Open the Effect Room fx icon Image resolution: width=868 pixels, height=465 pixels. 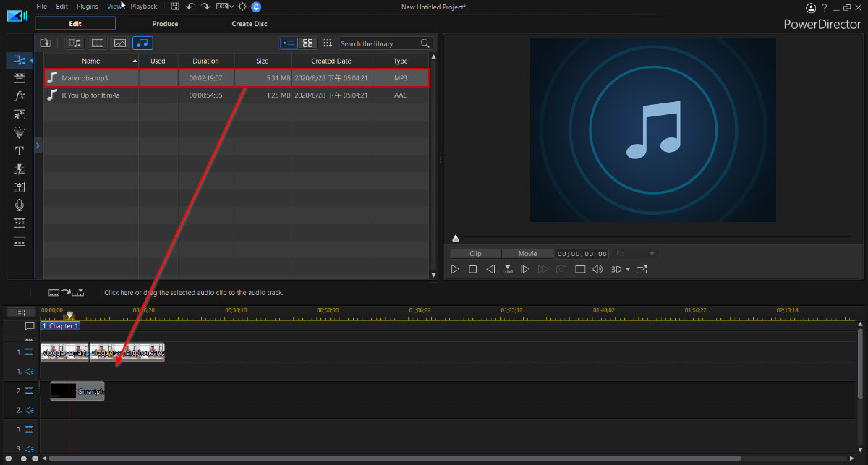(20, 95)
